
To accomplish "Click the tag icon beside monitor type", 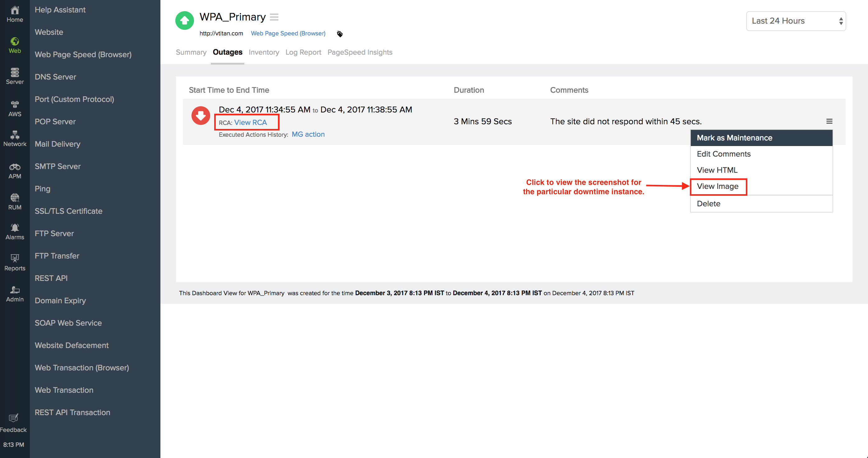I will pyautogui.click(x=340, y=34).
